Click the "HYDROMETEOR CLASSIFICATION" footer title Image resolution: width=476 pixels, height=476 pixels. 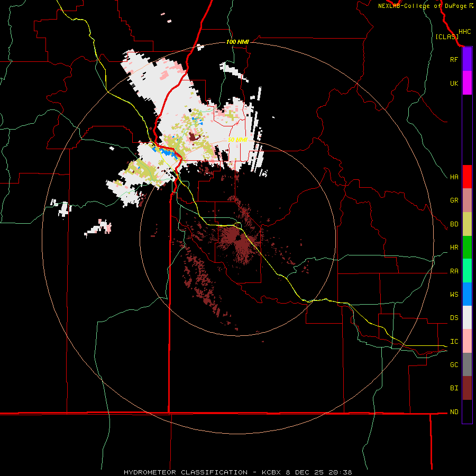click(x=186, y=472)
